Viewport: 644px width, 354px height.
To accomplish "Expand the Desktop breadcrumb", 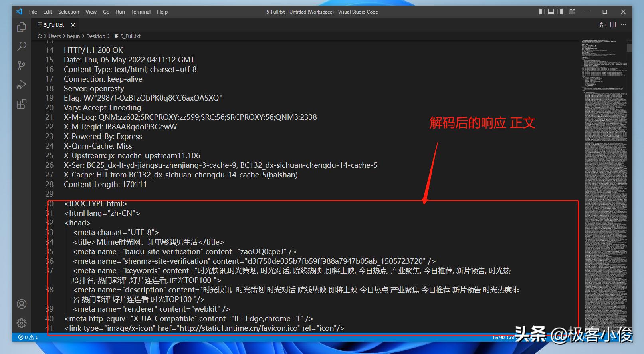I will click(x=96, y=36).
